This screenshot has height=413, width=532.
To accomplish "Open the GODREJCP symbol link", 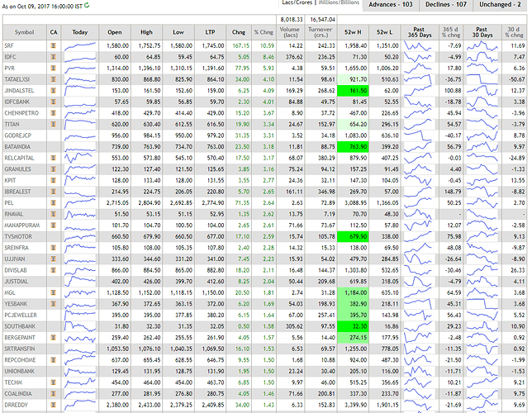I will (x=17, y=135).
